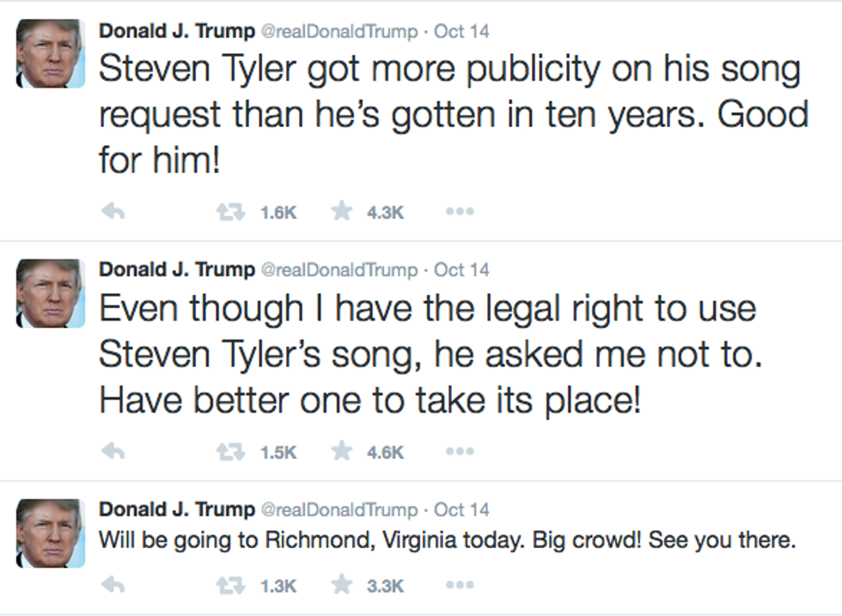This screenshot has width=842, height=616.
Task: Open more options on legal right tweet
Action: click(460, 452)
